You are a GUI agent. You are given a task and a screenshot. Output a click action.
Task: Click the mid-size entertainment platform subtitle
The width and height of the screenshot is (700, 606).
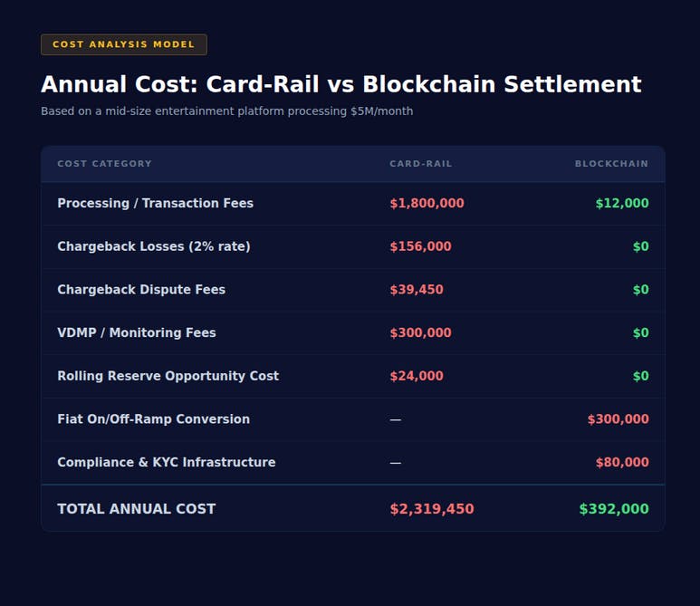coord(226,111)
